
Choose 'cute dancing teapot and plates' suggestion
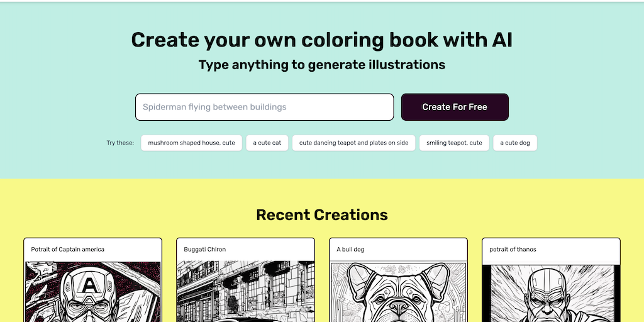coord(353,143)
